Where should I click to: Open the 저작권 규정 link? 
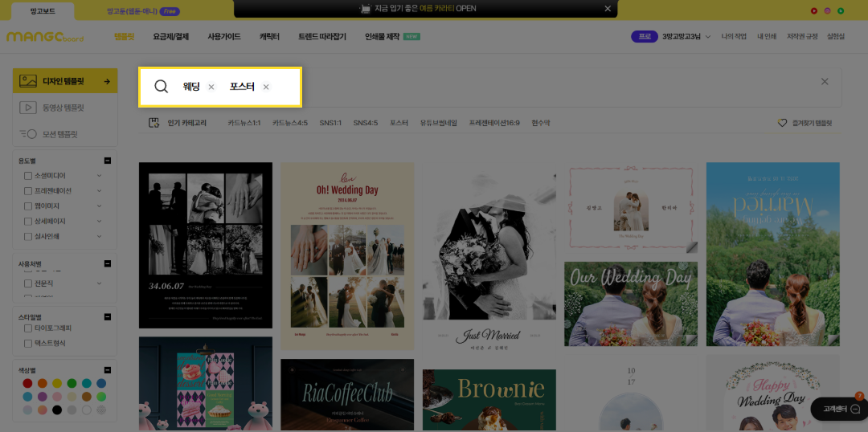802,36
